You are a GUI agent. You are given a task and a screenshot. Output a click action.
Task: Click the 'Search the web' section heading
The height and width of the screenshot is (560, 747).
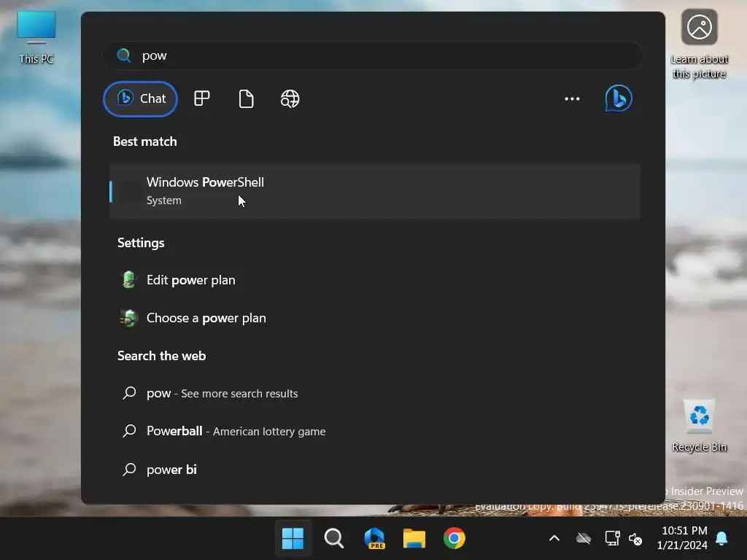(161, 356)
